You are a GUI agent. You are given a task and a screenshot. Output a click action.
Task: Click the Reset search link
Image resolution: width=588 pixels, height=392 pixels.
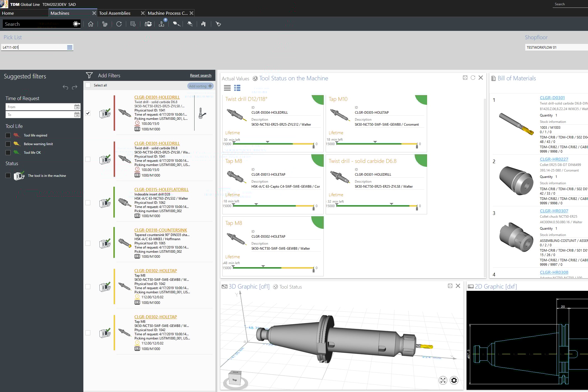pyautogui.click(x=200, y=76)
